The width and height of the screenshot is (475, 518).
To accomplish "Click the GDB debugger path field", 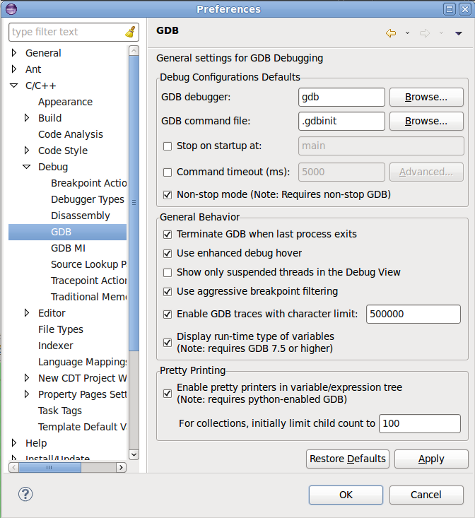I will [341, 97].
